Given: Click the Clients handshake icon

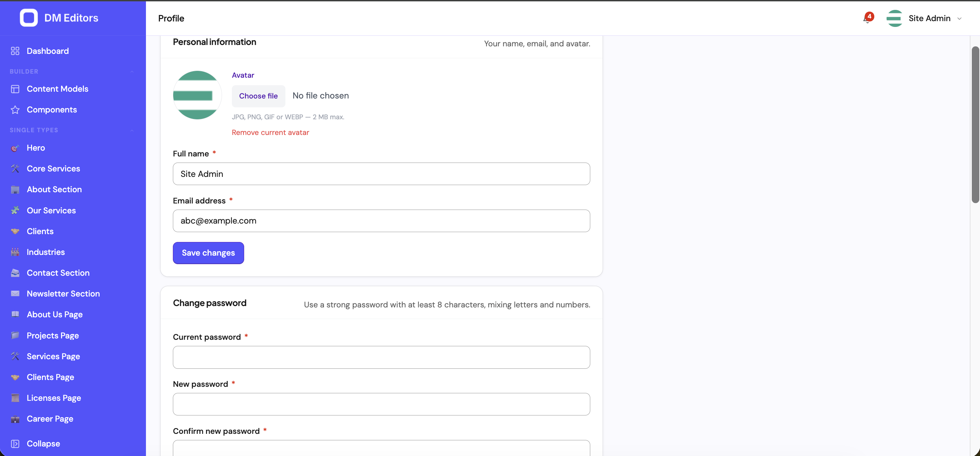Looking at the screenshot, I should click(x=15, y=231).
